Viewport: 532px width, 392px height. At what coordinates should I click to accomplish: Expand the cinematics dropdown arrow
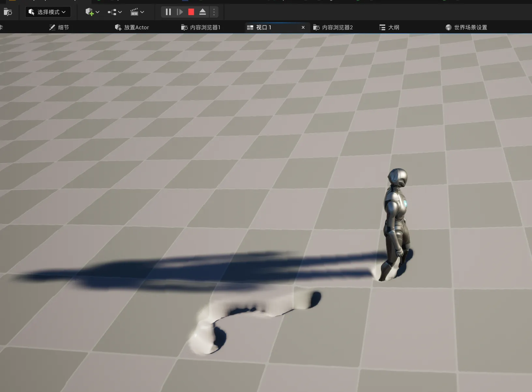pos(142,12)
